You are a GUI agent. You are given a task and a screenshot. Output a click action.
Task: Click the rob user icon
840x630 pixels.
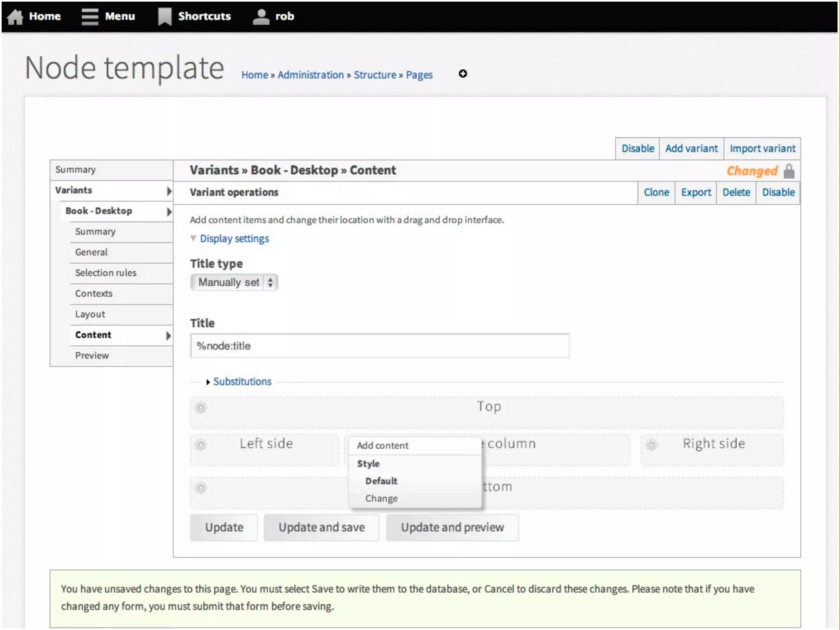[261, 17]
